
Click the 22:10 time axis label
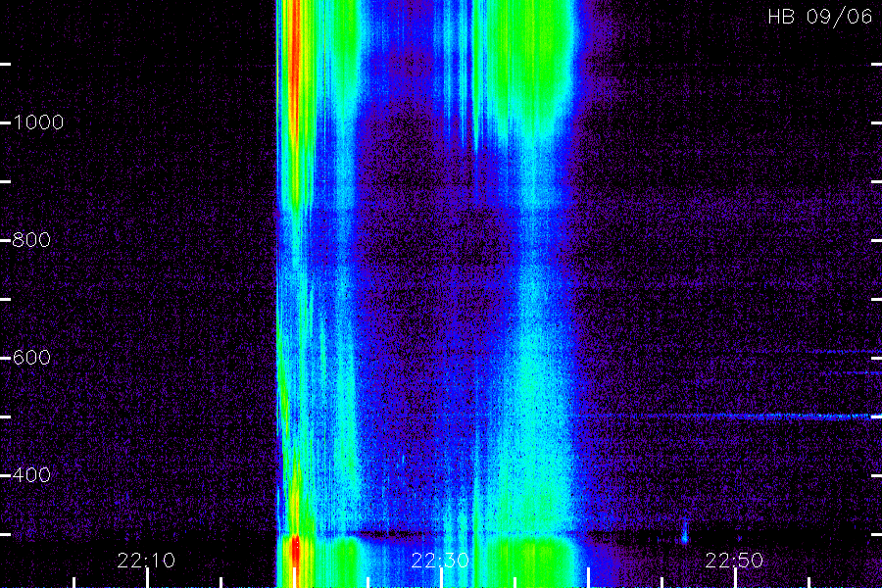(x=146, y=561)
